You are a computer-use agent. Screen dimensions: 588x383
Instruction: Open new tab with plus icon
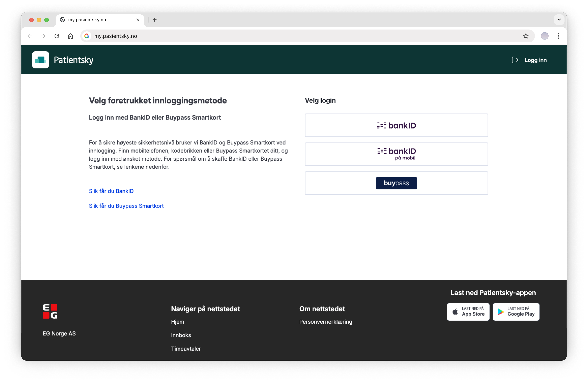pyautogui.click(x=155, y=20)
